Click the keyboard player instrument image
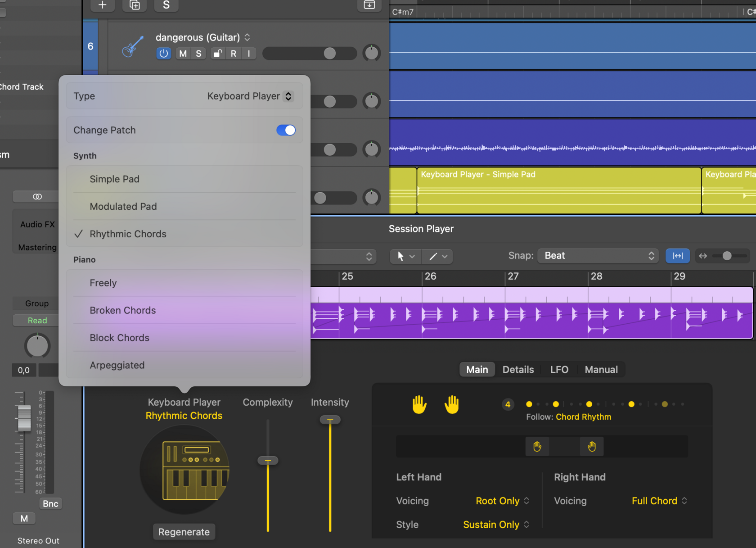The image size is (756, 548). (x=184, y=470)
